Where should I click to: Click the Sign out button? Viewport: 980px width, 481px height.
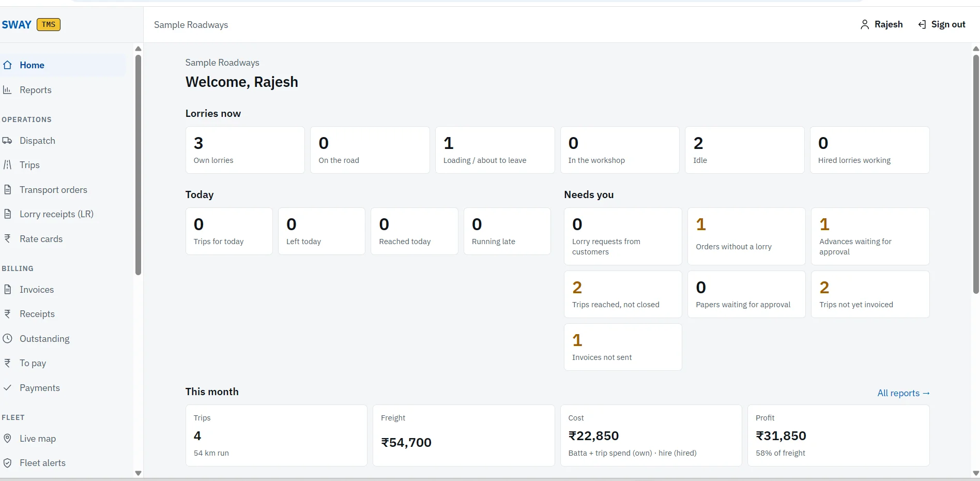(942, 24)
